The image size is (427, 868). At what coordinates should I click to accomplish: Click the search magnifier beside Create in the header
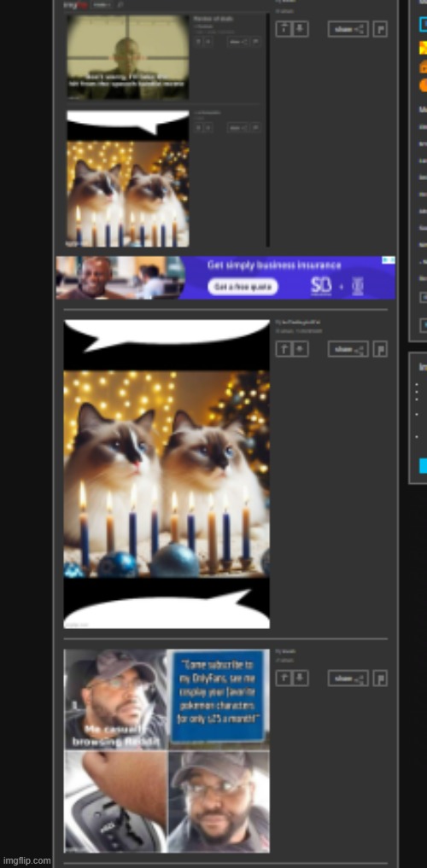120,4
